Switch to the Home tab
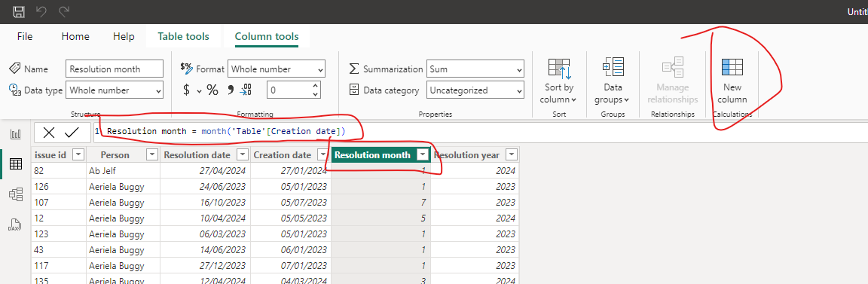 (x=75, y=37)
